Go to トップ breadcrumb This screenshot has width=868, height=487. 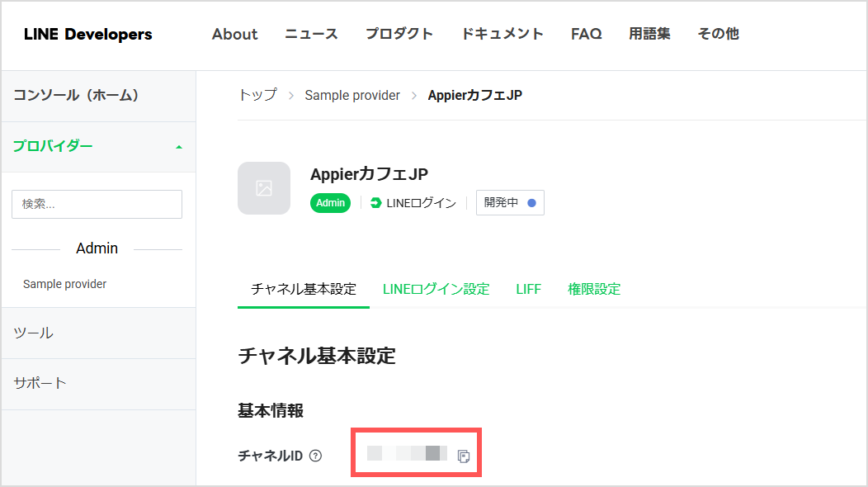257,95
